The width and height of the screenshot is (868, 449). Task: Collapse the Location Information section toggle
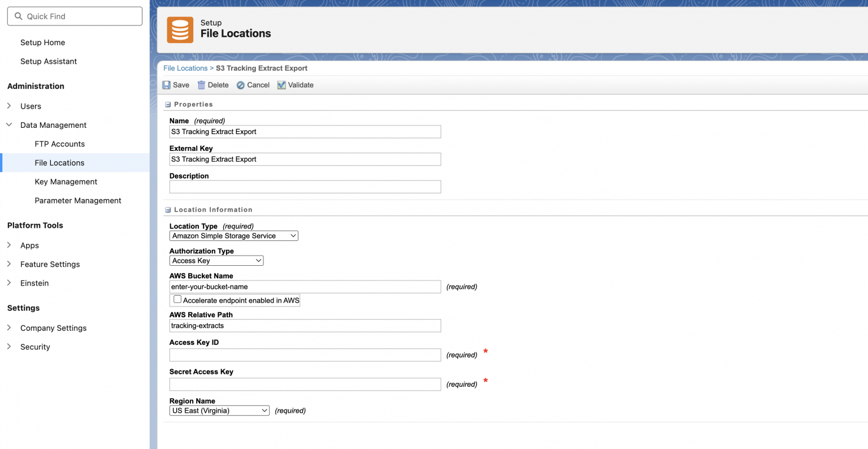pos(168,210)
